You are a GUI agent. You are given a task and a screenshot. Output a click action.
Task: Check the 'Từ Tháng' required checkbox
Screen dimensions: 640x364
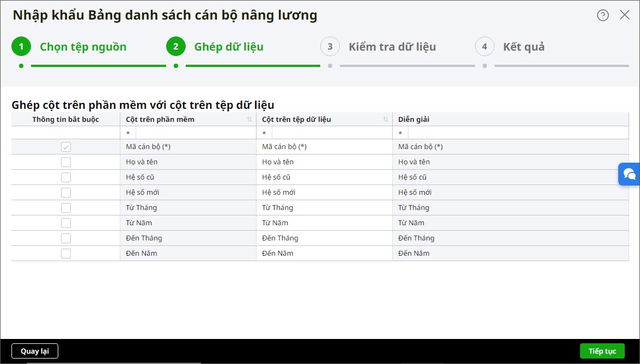point(66,208)
